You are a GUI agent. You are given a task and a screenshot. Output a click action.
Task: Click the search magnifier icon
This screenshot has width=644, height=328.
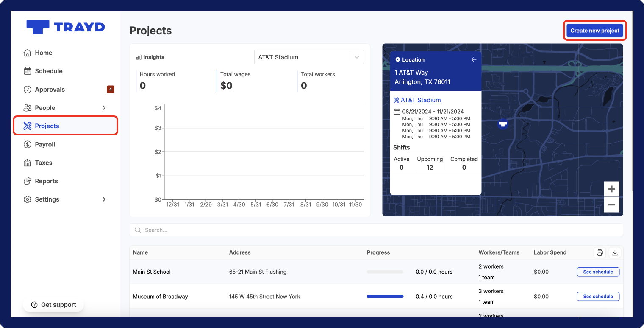point(138,230)
